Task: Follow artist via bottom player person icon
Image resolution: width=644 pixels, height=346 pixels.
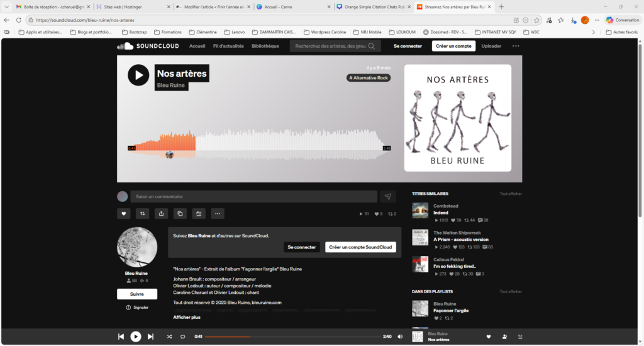Action: (505, 337)
